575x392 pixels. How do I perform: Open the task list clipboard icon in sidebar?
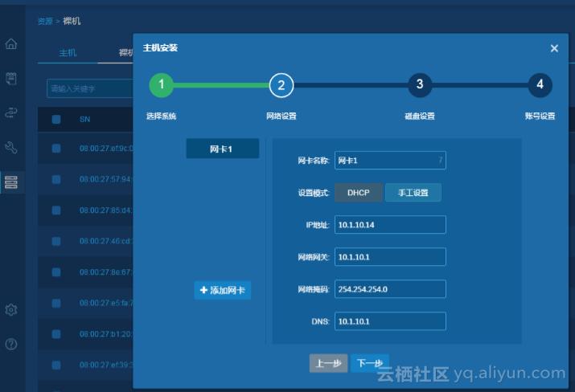[x=11, y=79]
